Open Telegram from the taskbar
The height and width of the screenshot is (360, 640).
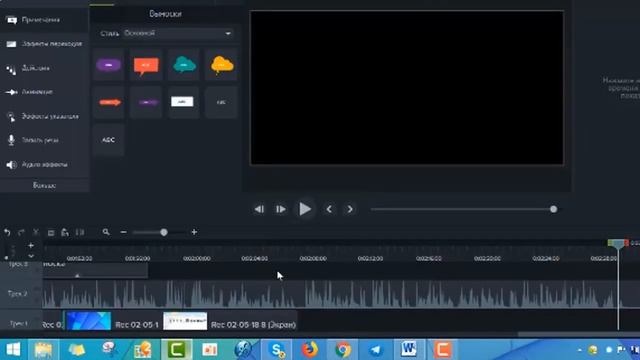[376, 350]
